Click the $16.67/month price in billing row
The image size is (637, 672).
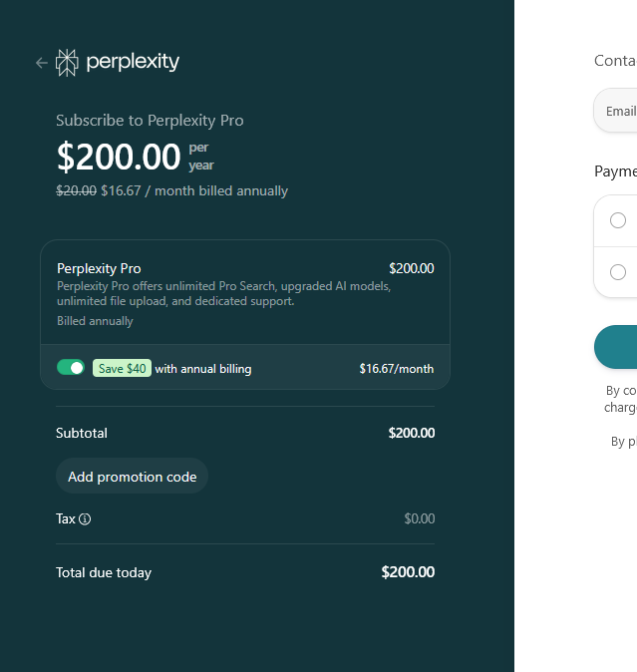pyautogui.click(x=396, y=369)
